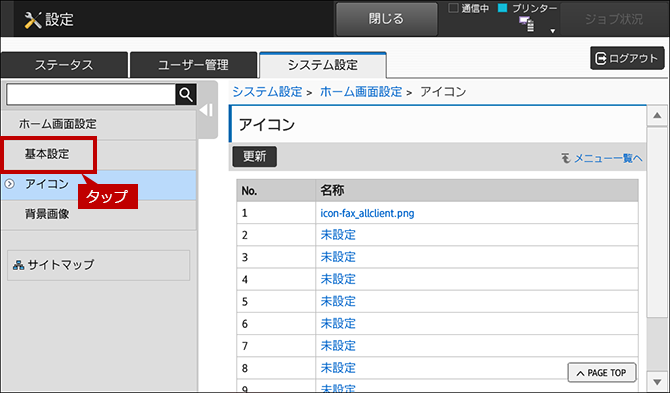Collapse the sidebar with the arrow handle
The height and width of the screenshot is (393, 670).
click(x=207, y=110)
